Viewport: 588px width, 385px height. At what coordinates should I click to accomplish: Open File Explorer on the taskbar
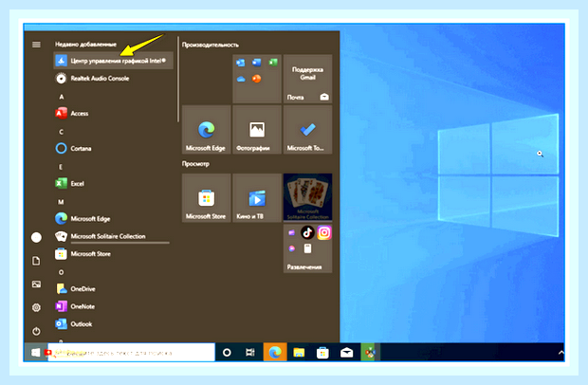coord(299,353)
